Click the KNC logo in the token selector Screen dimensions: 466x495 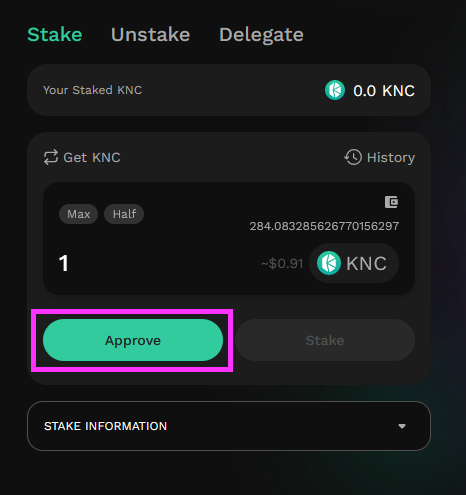(329, 263)
